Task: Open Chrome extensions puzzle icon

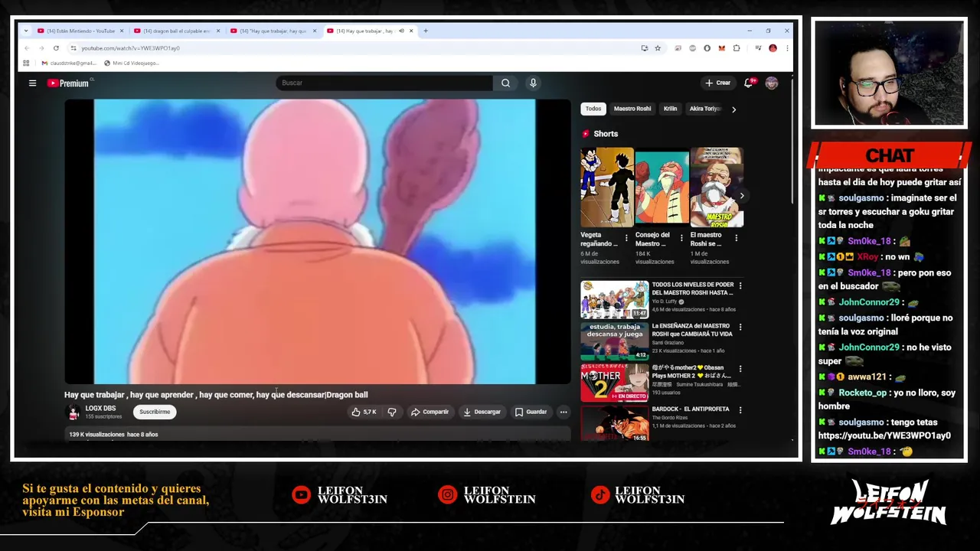Action: (x=737, y=48)
